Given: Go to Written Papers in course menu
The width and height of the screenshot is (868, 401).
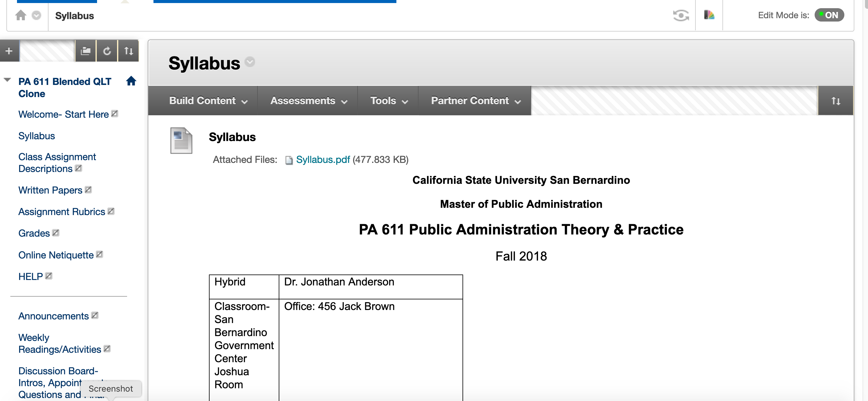Looking at the screenshot, I should point(50,190).
